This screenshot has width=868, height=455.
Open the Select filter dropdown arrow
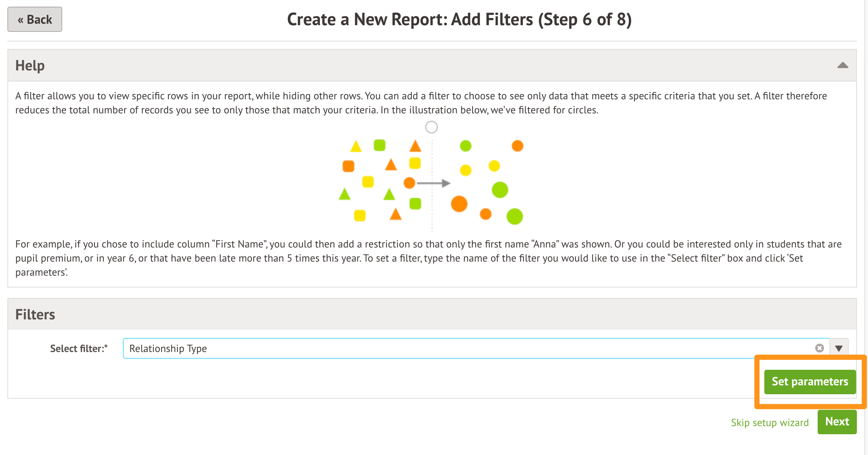pos(839,348)
